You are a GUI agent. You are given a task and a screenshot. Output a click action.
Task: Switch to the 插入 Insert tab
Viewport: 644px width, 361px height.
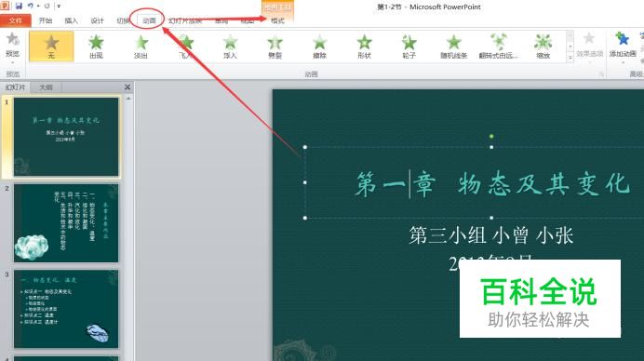71,20
